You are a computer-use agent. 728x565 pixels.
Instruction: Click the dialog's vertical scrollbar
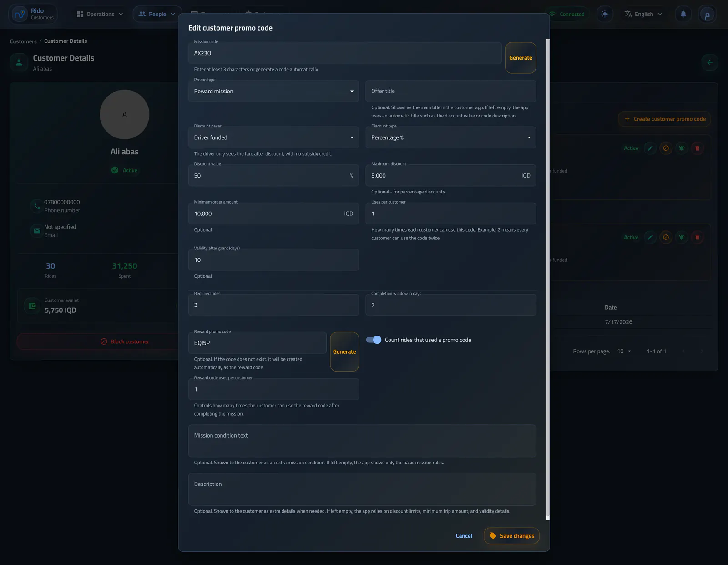[548, 279]
